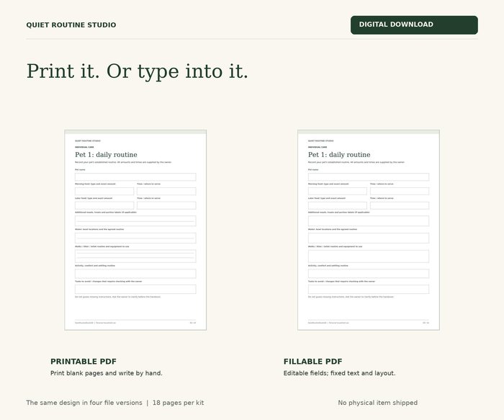
Task: Click the Morning food field in fillable PDF preview
Action: coord(338,191)
